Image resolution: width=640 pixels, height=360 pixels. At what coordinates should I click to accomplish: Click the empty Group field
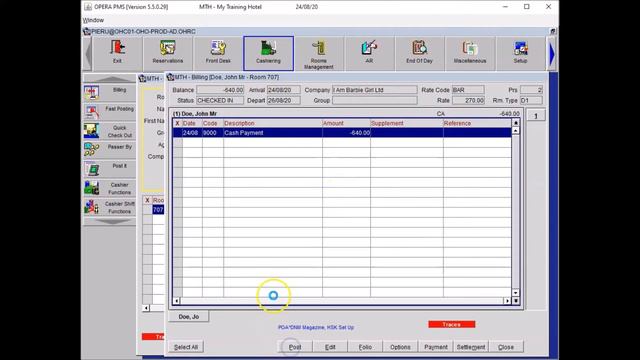click(x=375, y=100)
